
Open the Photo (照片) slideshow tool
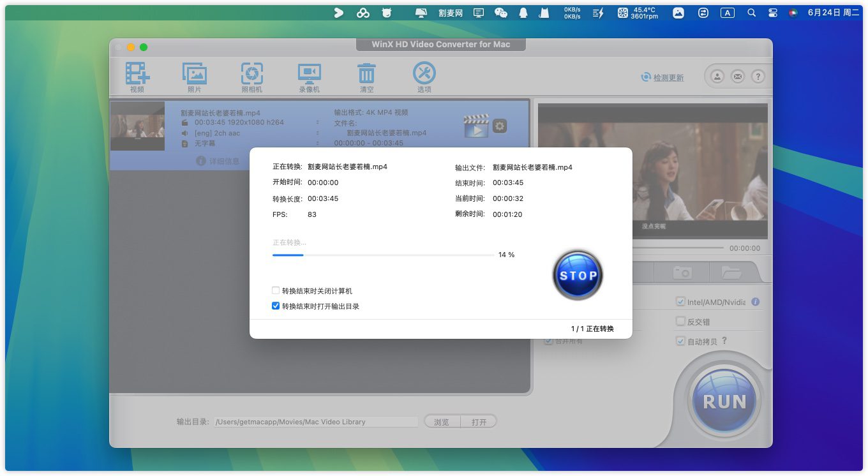(194, 75)
